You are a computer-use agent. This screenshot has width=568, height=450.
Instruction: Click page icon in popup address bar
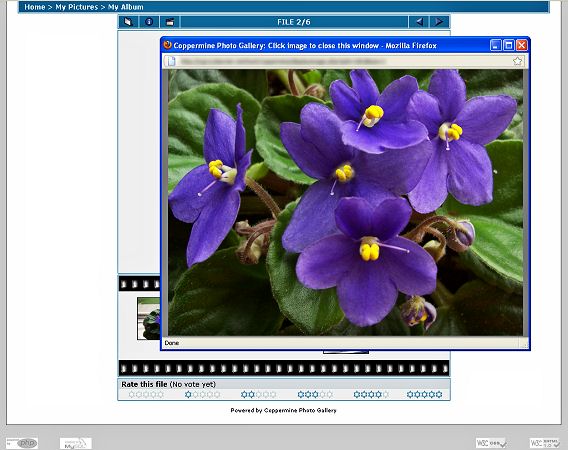point(171,61)
